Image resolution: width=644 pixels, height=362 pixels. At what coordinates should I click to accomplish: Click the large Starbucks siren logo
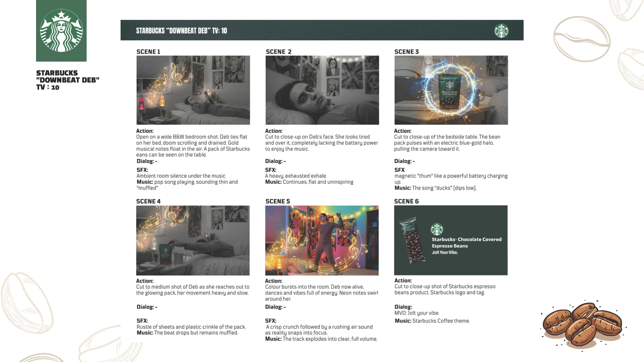pos(61,31)
